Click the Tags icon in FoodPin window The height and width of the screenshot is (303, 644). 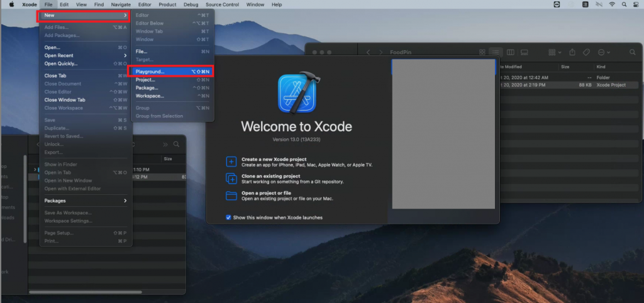pyautogui.click(x=587, y=52)
